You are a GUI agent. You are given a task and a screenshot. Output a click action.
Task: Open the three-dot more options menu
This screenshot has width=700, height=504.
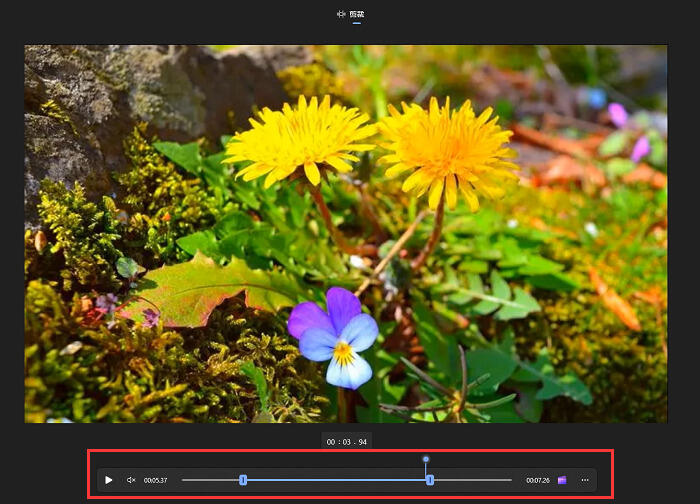[585, 480]
